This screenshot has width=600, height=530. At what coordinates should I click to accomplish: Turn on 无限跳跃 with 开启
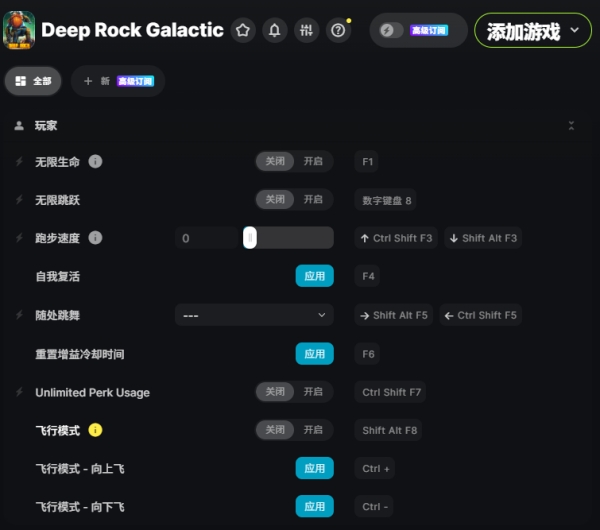313,200
